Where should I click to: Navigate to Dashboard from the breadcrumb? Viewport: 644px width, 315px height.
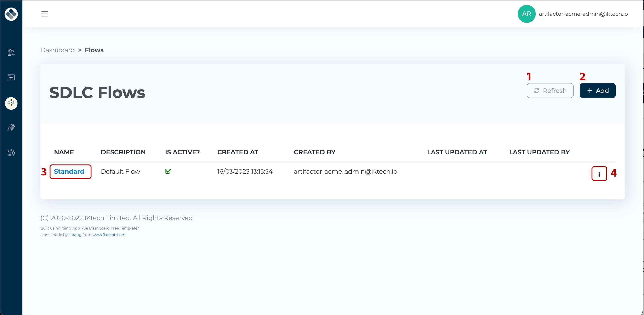(57, 50)
